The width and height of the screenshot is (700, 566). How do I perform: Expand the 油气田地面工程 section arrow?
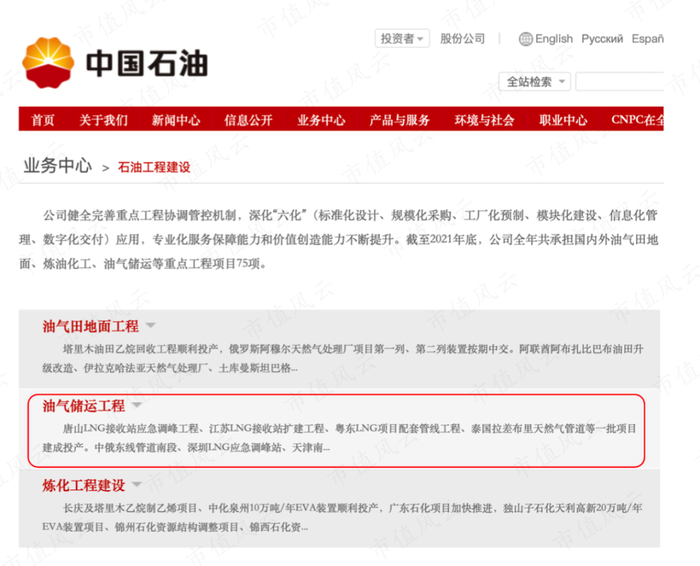coord(150,325)
